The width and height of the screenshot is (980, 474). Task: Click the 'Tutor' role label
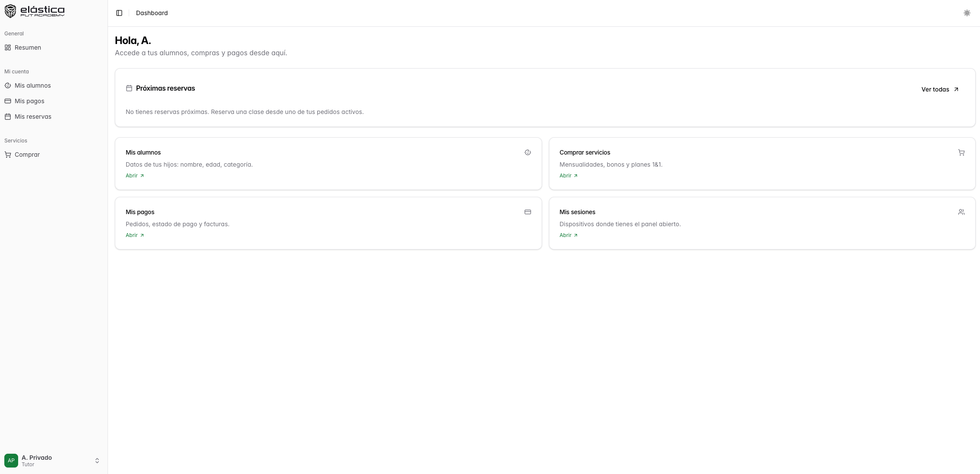tap(28, 465)
